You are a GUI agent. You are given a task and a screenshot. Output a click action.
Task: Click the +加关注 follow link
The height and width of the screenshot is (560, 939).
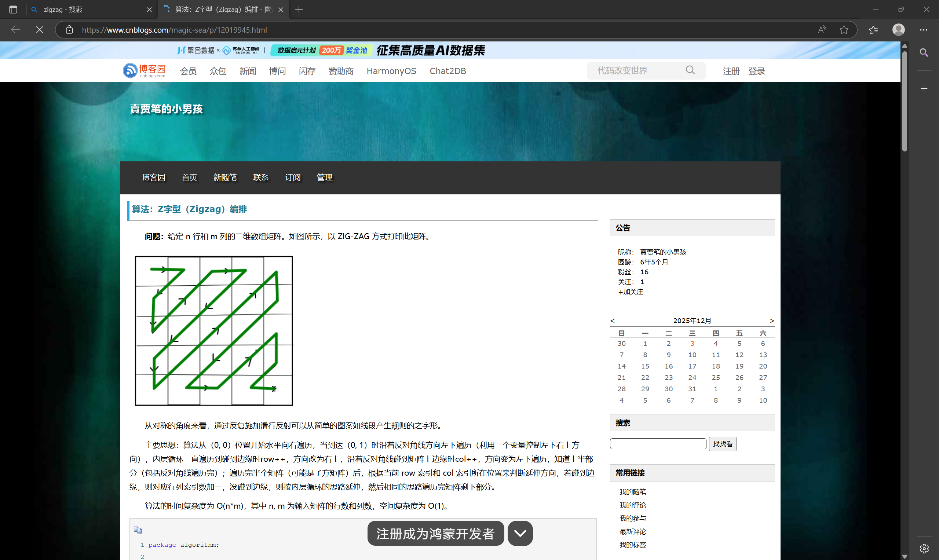point(630,291)
